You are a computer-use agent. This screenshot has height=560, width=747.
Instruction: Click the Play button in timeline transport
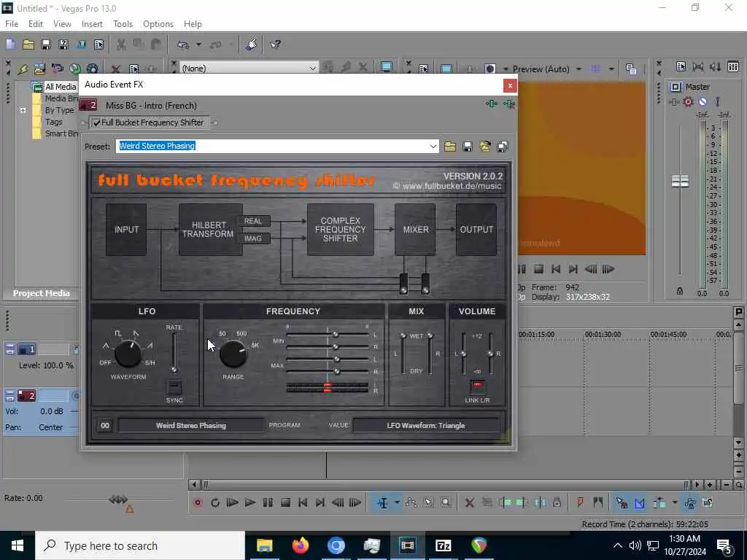(x=249, y=502)
